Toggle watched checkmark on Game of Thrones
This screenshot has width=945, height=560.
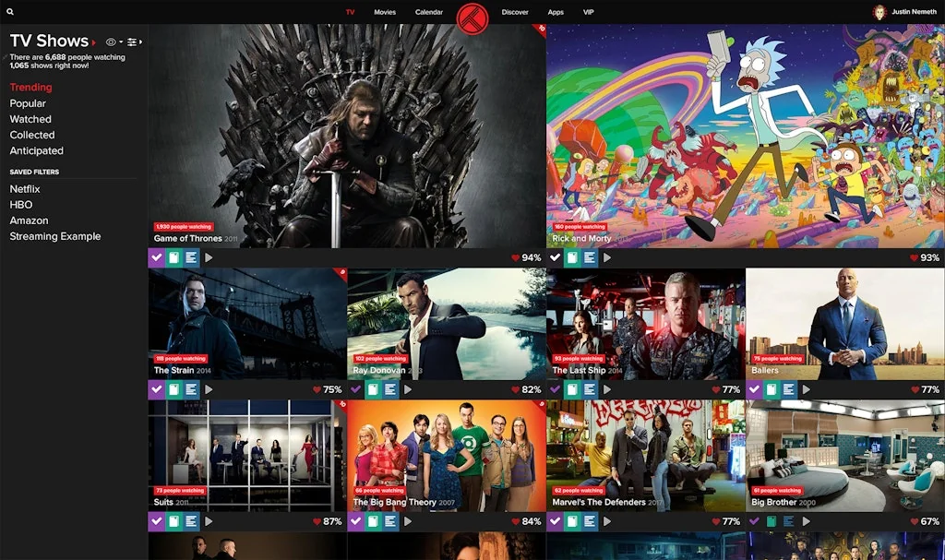point(157,257)
